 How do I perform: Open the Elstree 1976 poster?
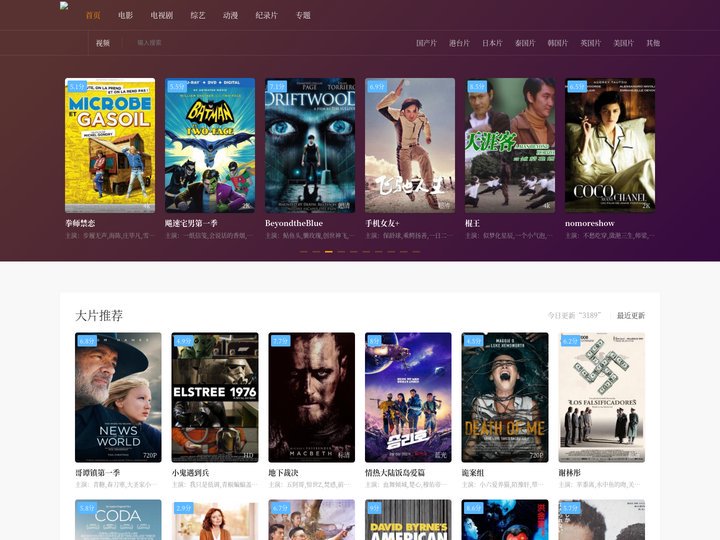tap(215, 397)
